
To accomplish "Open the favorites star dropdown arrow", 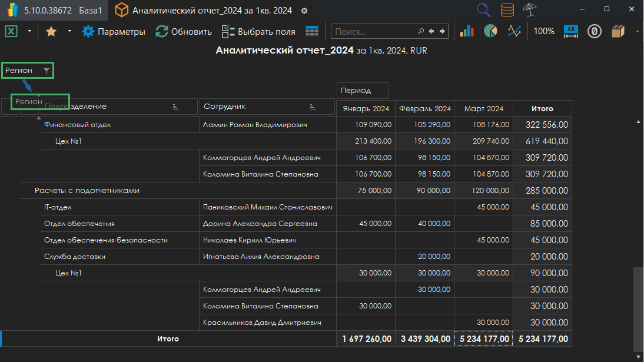I will point(69,32).
